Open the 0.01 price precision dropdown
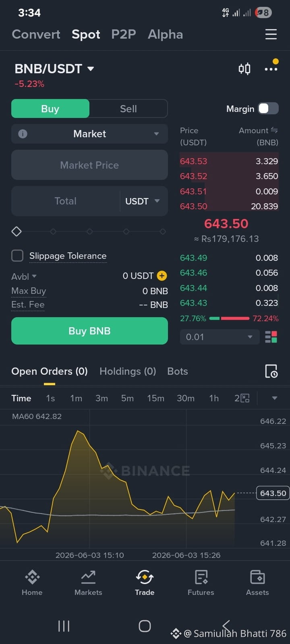290x644 pixels. (x=219, y=337)
